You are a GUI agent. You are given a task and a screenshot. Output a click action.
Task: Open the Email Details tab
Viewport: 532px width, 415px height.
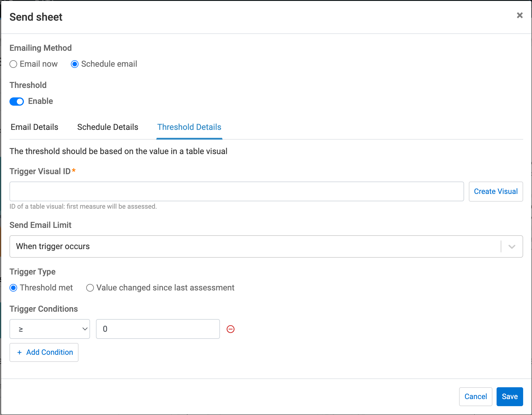pos(35,127)
